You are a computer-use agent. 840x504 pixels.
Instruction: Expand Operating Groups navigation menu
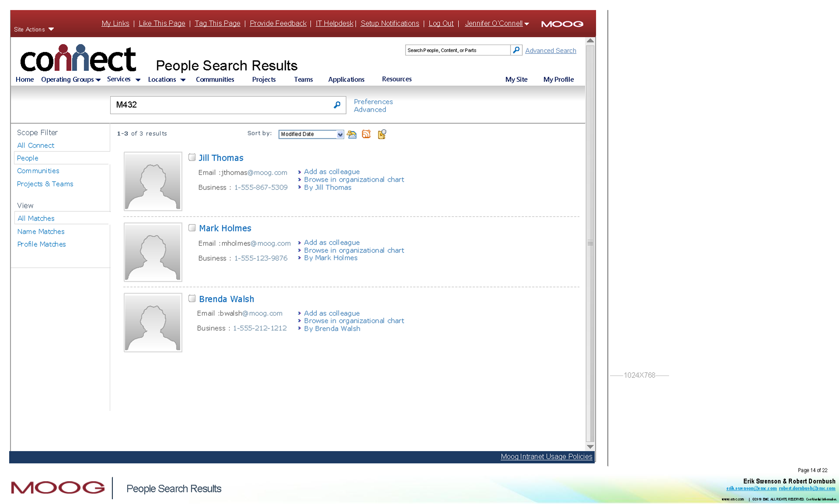point(71,80)
